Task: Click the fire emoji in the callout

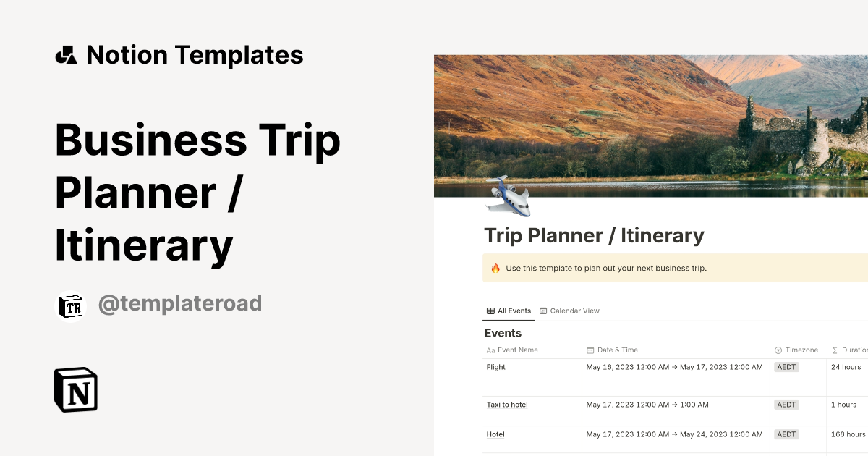Action: point(495,268)
